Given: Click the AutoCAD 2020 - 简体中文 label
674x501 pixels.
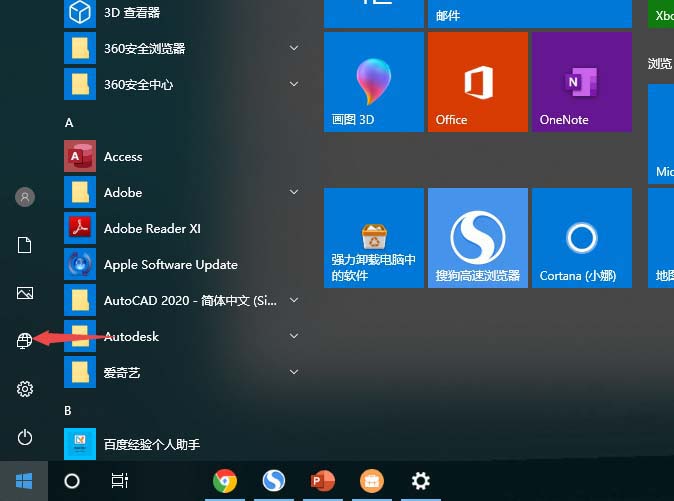Looking at the screenshot, I should pos(190,300).
